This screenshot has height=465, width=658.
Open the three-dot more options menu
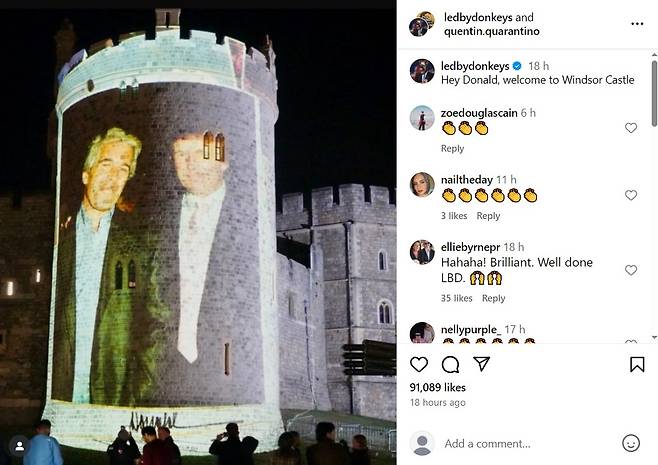[x=637, y=23]
